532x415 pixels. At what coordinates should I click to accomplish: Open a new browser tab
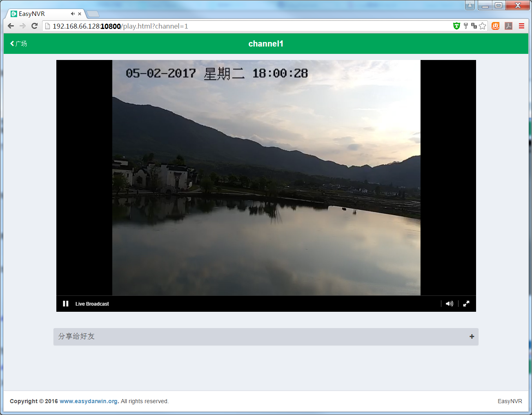[93, 14]
